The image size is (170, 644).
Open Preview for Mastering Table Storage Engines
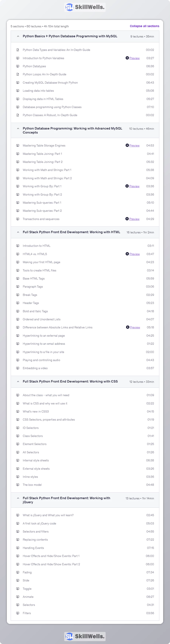click(134, 146)
